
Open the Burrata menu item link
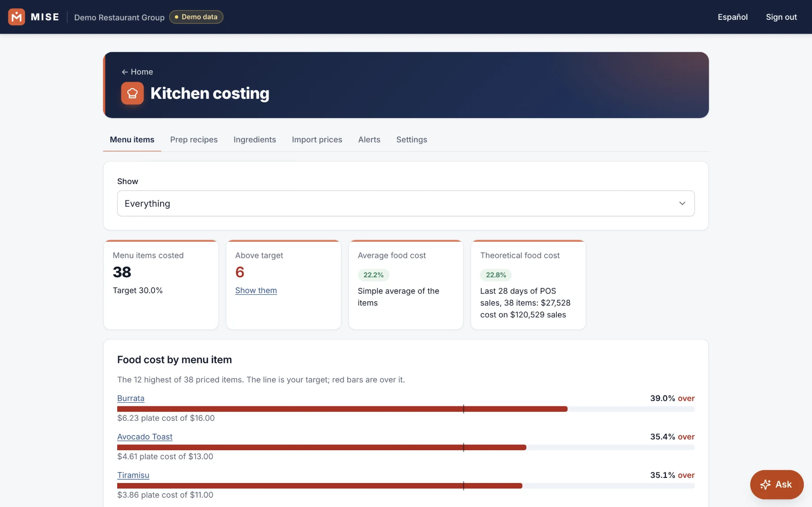[131, 398]
